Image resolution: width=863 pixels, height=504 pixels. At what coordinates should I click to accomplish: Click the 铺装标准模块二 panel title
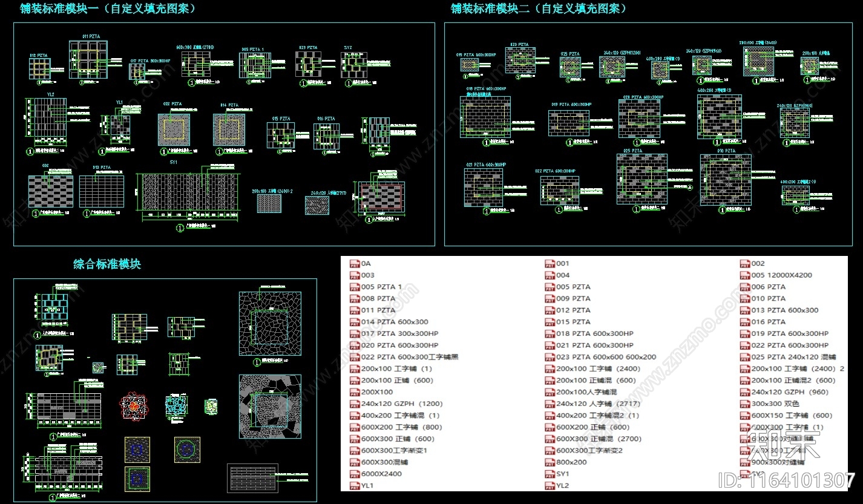[x=540, y=9]
